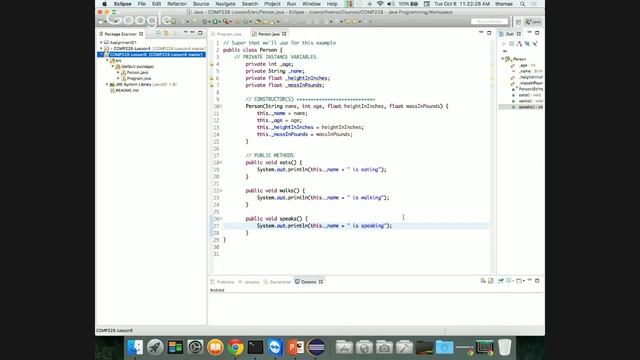Open the Display Selected Console dropdown

pyautogui.click(x=513, y=281)
